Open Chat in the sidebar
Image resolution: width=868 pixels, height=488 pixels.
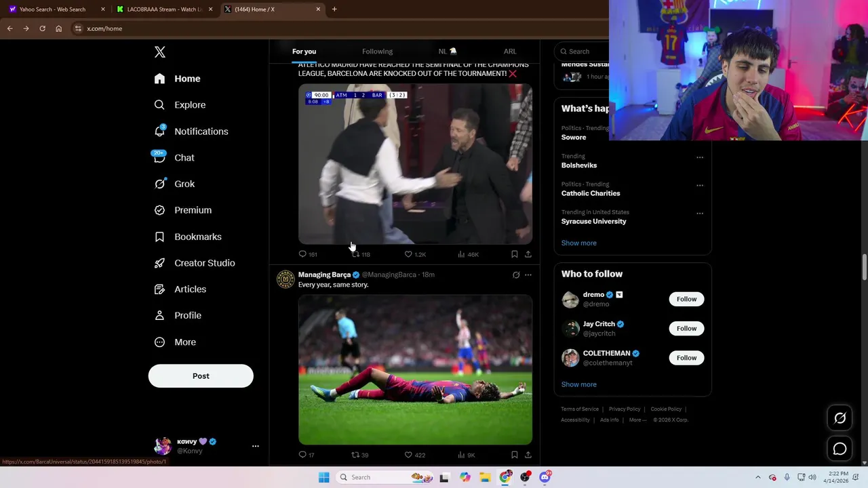click(174, 157)
